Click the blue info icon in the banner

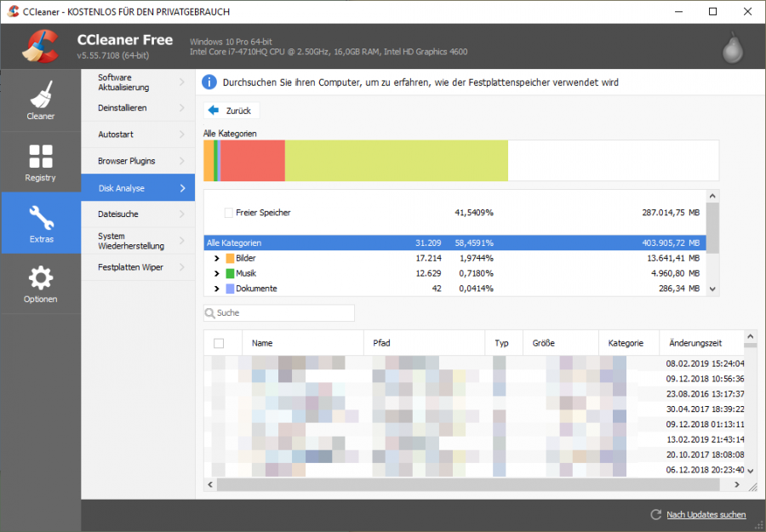pyautogui.click(x=208, y=82)
